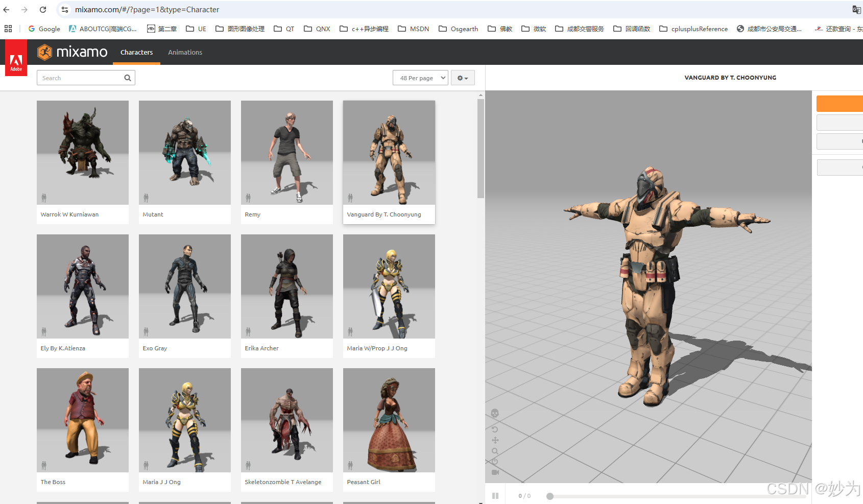Click the animation timeline slider handle
This screenshot has width=863, height=504.
pos(550,496)
